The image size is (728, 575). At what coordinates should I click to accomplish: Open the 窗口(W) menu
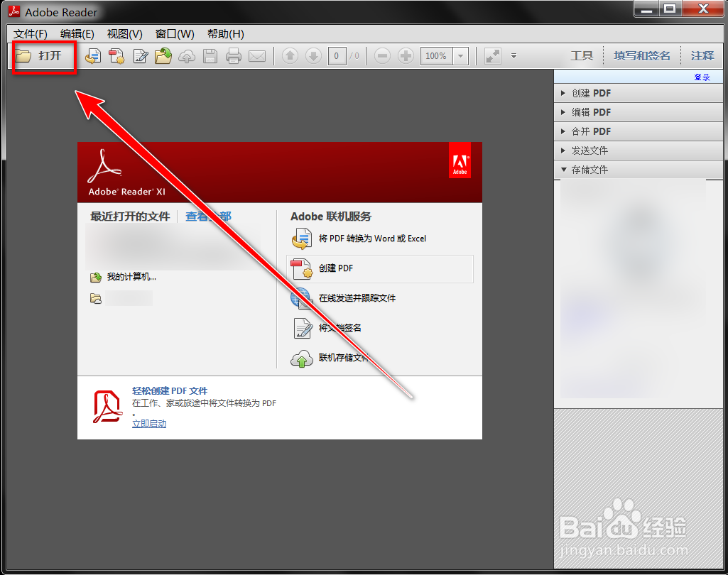pos(175,34)
